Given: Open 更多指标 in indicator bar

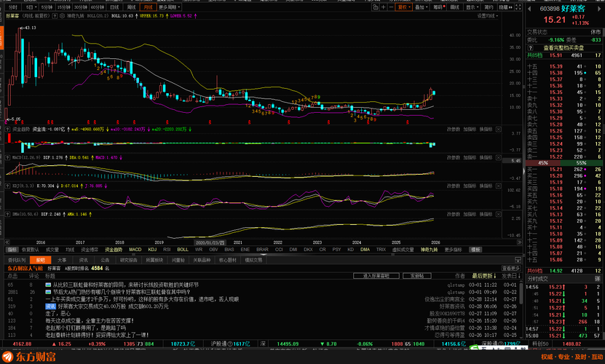Looking at the screenshot, I should point(453,250).
